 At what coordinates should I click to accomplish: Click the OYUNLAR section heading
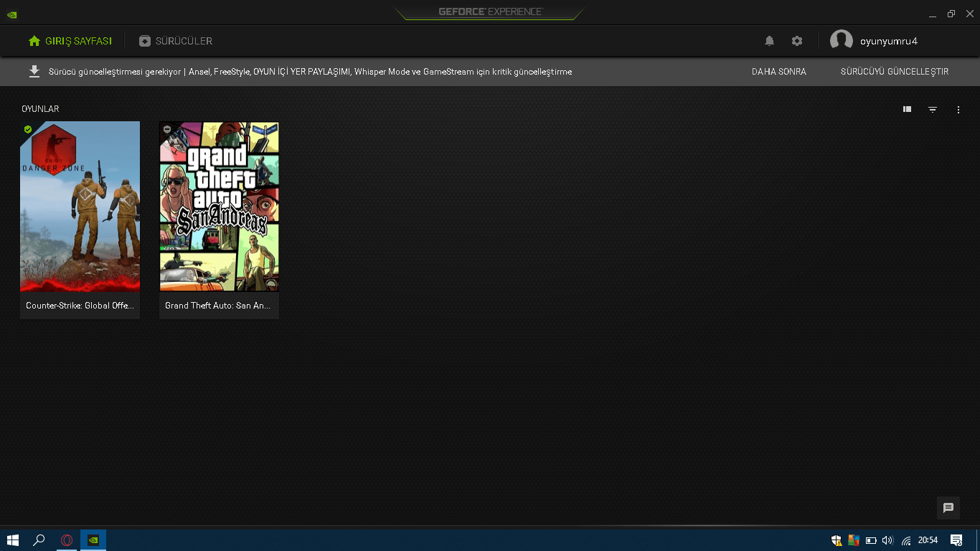(40, 109)
